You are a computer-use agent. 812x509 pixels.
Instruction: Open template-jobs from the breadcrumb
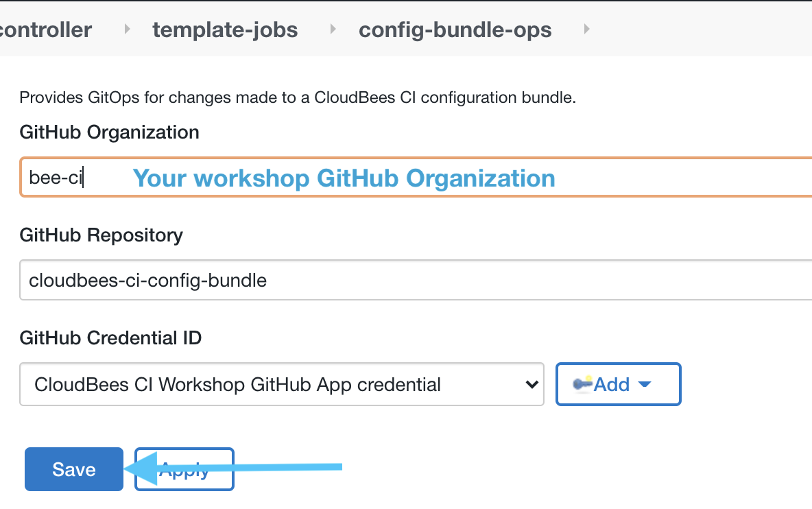tap(225, 29)
